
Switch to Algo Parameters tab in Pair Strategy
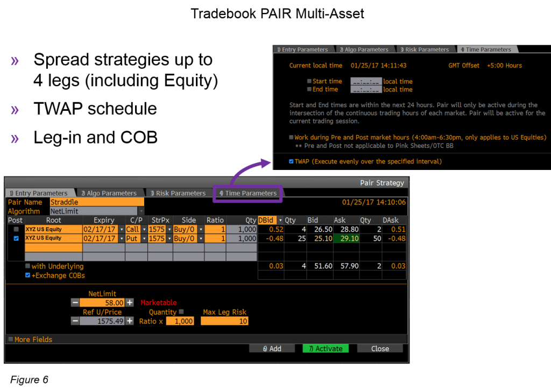point(109,193)
